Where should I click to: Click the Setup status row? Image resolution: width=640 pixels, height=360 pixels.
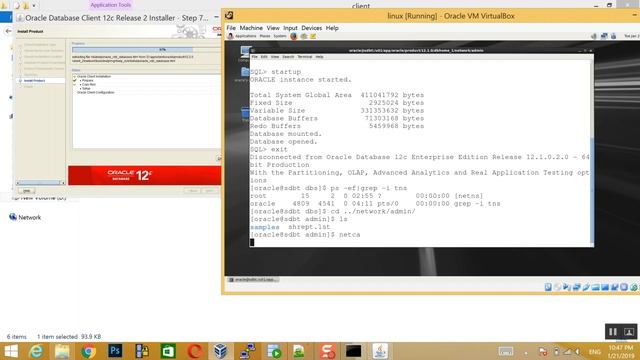[86, 89]
